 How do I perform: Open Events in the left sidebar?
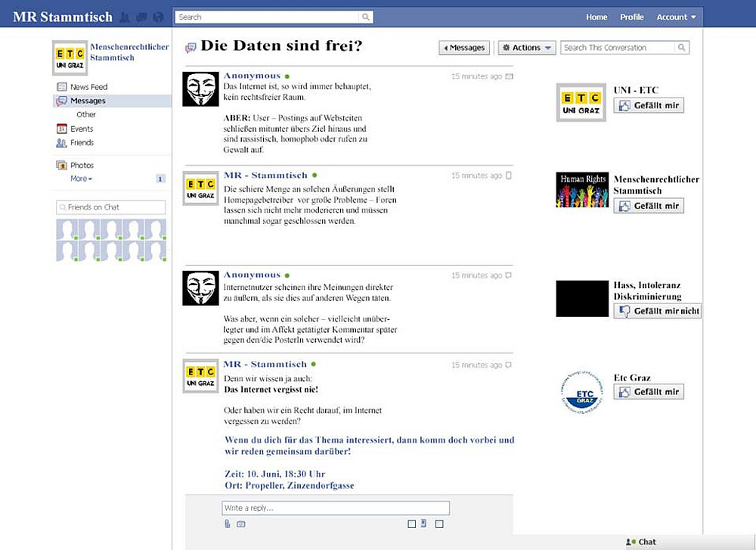(82, 129)
